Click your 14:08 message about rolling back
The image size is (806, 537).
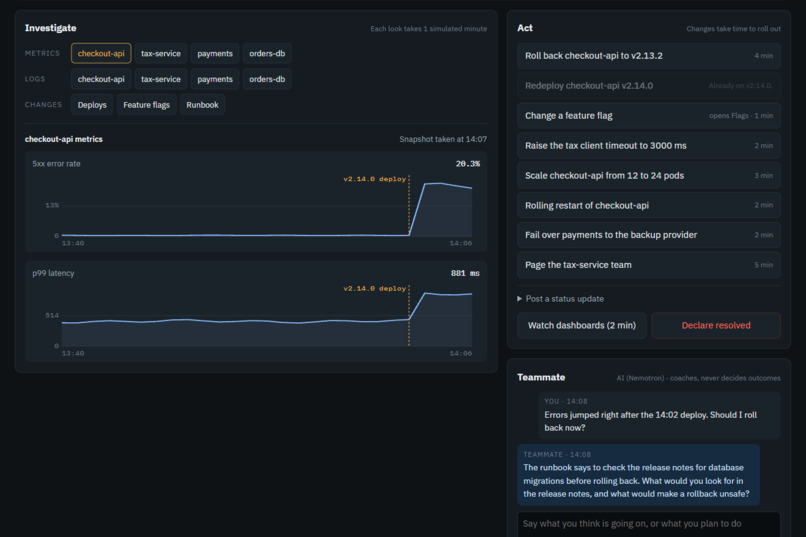point(659,415)
